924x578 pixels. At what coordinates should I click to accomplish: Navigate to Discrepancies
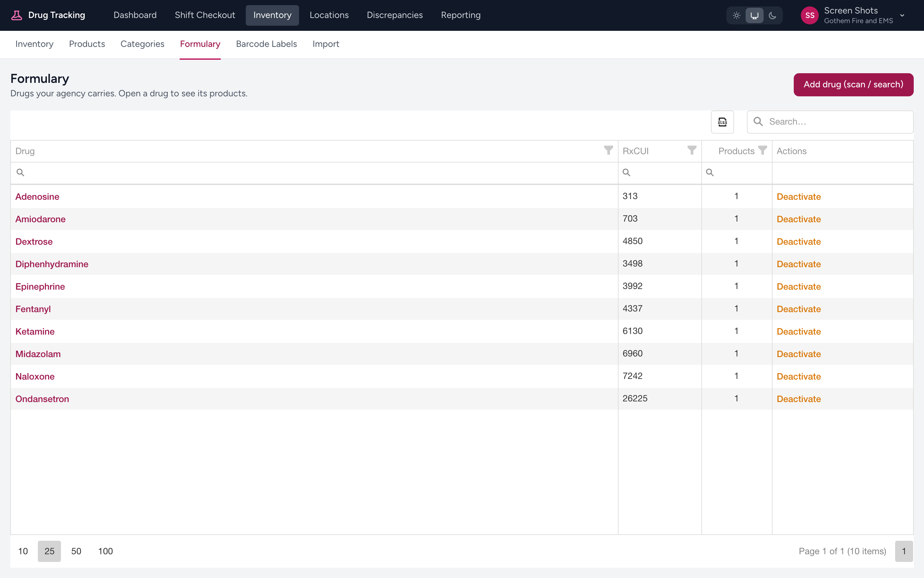tap(395, 15)
